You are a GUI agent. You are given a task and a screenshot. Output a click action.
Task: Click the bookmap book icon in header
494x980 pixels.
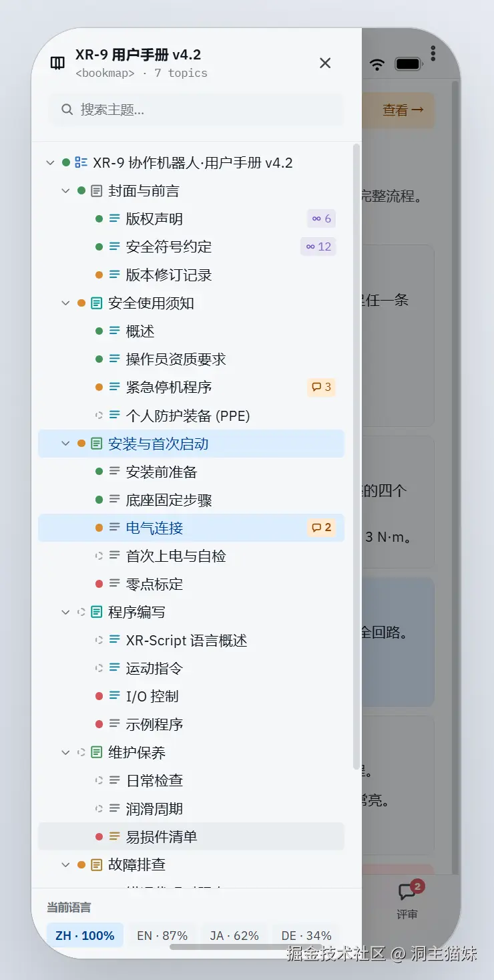pos(58,63)
